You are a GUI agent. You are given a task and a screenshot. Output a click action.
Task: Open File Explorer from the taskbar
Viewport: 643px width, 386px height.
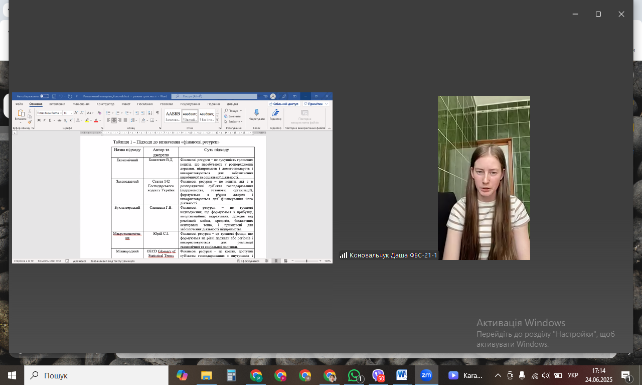pyautogui.click(x=206, y=375)
